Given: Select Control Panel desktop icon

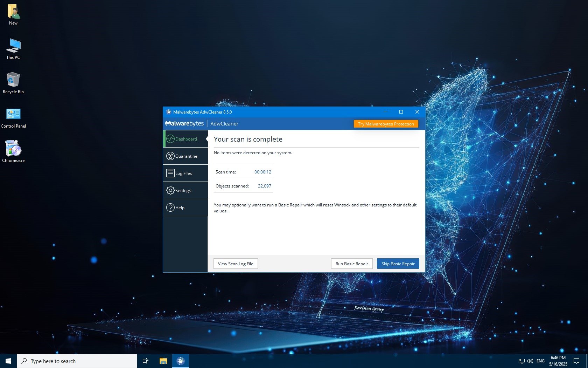Looking at the screenshot, I should (x=13, y=117).
